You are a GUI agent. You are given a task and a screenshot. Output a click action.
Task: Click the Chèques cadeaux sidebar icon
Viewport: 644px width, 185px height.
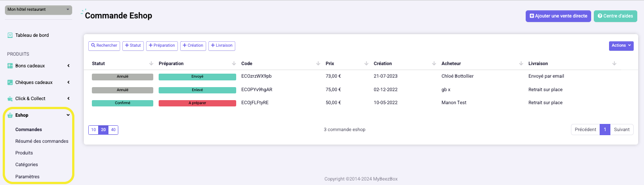(x=10, y=82)
